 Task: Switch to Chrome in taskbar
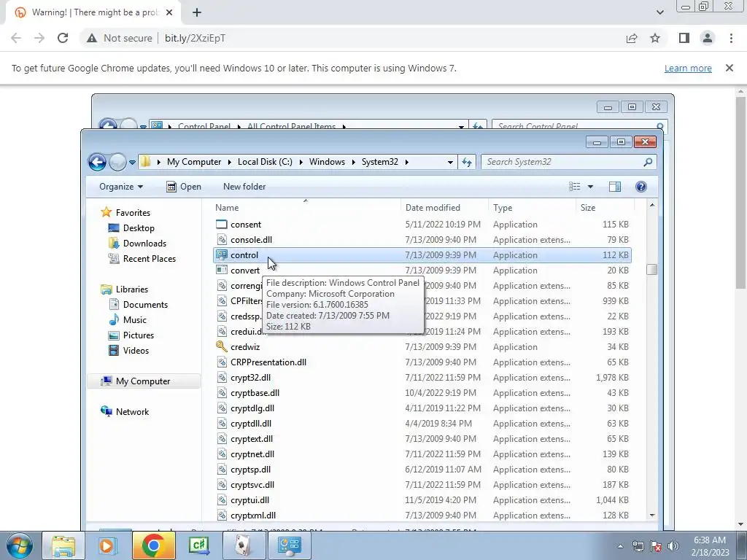[x=153, y=545]
